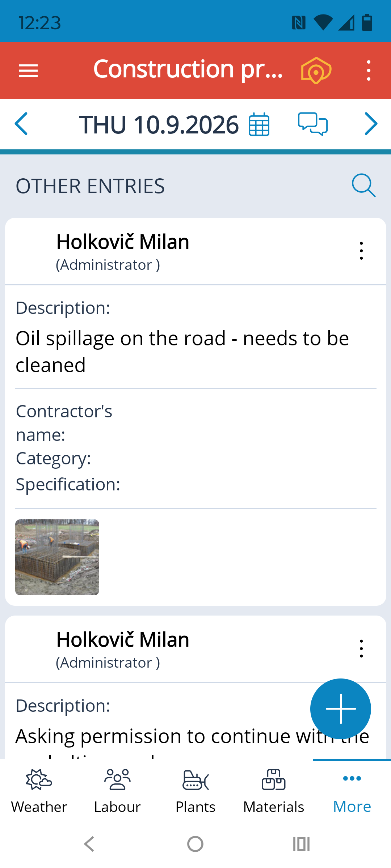Search other entries with magnifier icon

point(363,186)
